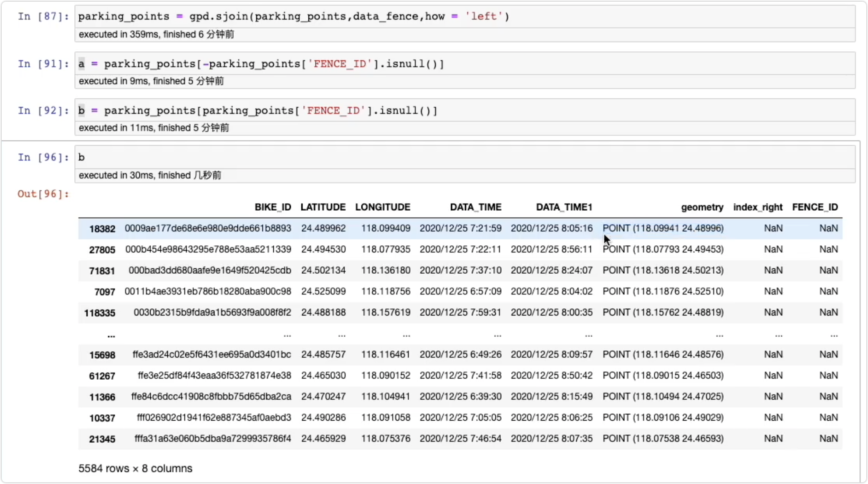This screenshot has height=484, width=868.
Task: Select row index 7097
Action: [105, 292]
